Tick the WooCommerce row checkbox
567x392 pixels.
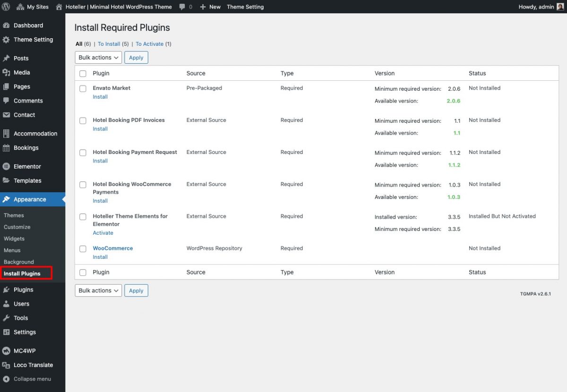click(83, 248)
